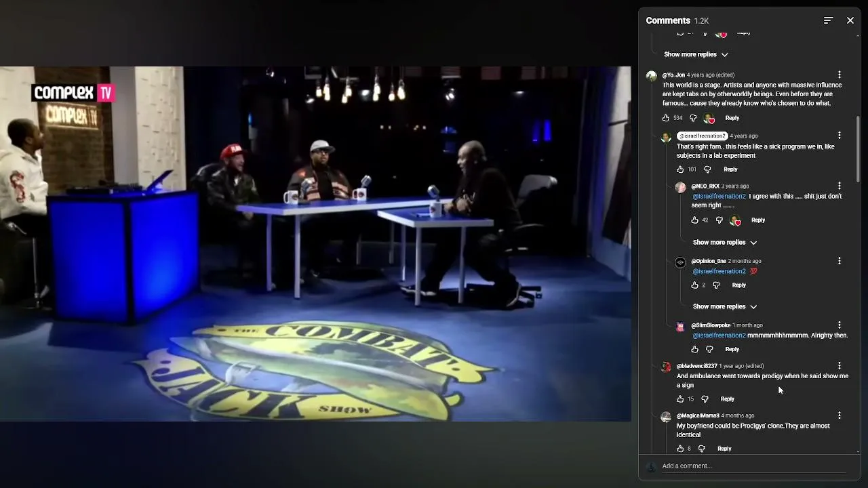The width and height of the screenshot is (868, 488).
Task: Click the "4 months ago" timestamp on @MagicalMama8's comment
Action: (x=738, y=415)
